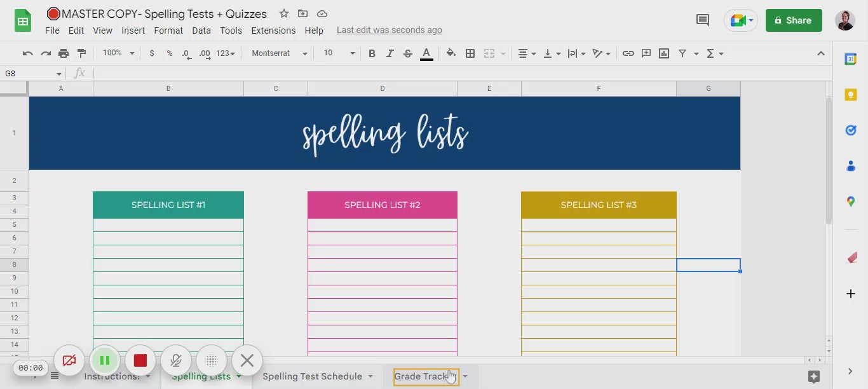Image resolution: width=868 pixels, height=389 pixels.
Task: Open the comment history icon
Action: tap(703, 20)
